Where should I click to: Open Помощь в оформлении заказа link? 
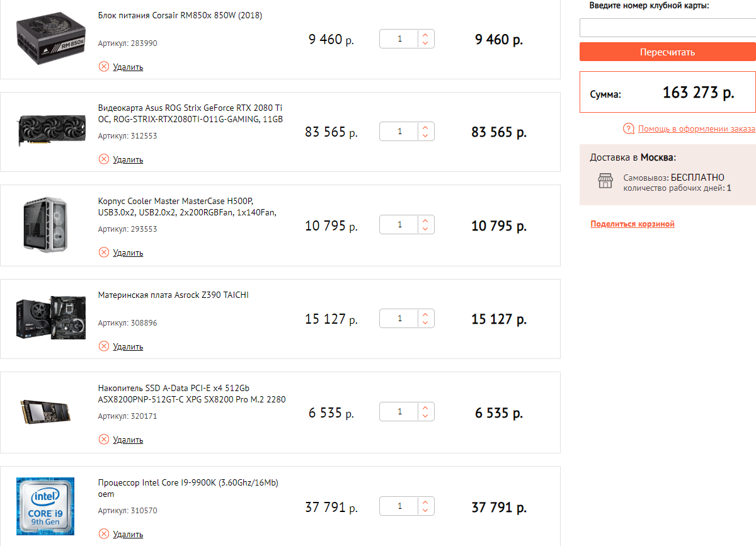(x=696, y=129)
